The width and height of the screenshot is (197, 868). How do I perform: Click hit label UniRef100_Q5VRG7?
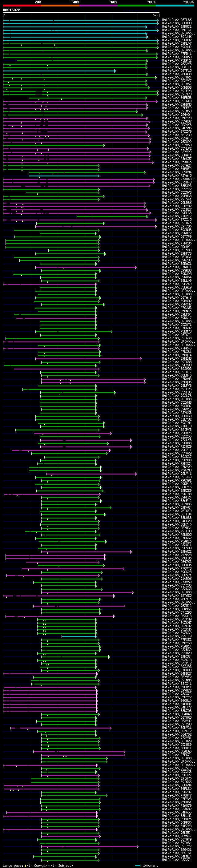pyautogui.click(x=177, y=121)
